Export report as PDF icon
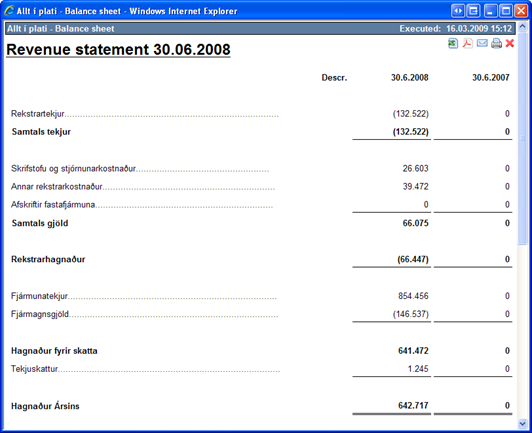The height and width of the screenshot is (433, 532). pyautogui.click(x=468, y=43)
